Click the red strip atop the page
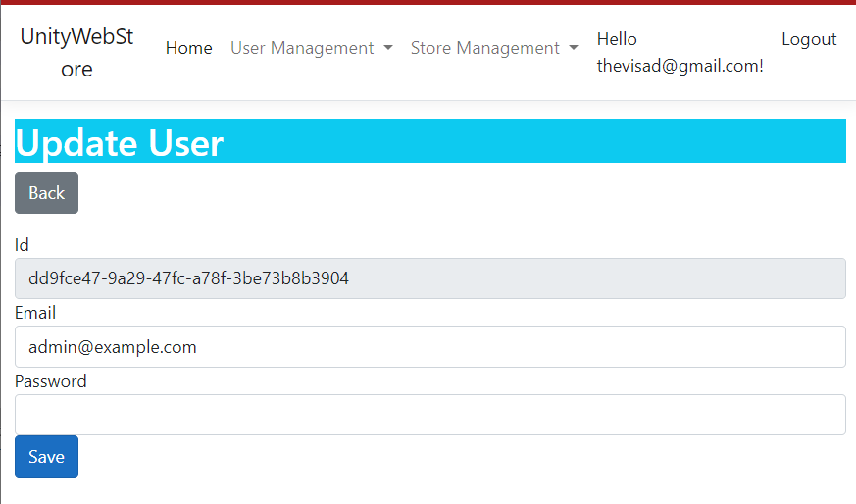Image resolution: width=856 pixels, height=504 pixels. click(x=428, y=2)
